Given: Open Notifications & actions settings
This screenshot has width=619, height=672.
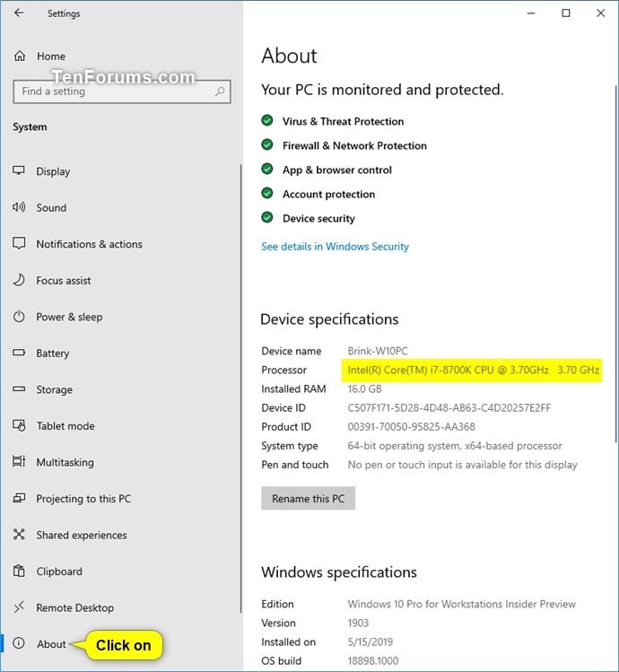Looking at the screenshot, I should tap(89, 244).
